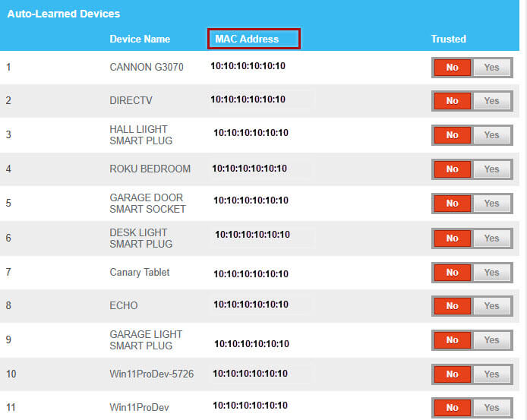This screenshot has width=527, height=420.
Task: Click the No button for DIRECTV
Action: [x=453, y=101]
